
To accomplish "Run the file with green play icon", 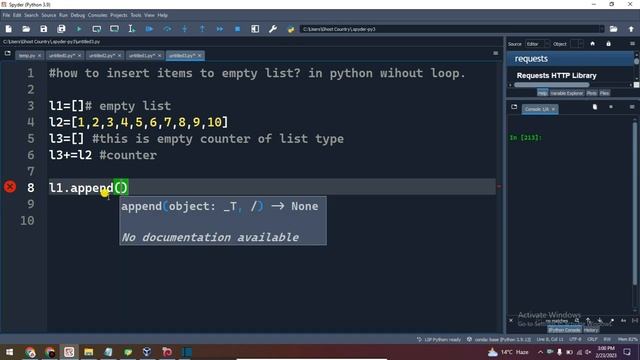I will tap(79, 29).
